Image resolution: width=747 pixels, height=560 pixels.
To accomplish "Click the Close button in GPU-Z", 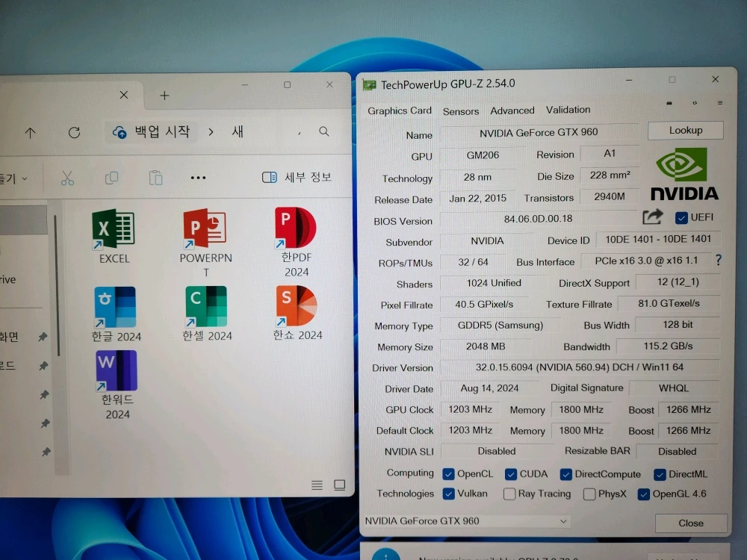I will (691, 523).
